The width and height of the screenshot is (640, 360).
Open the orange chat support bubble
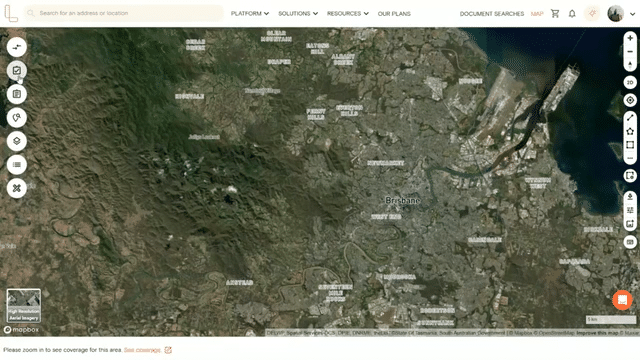click(622, 300)
